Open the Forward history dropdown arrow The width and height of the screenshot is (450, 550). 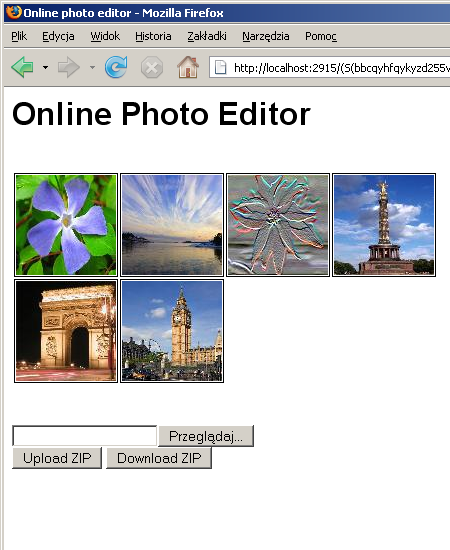(x=92, y=67)
